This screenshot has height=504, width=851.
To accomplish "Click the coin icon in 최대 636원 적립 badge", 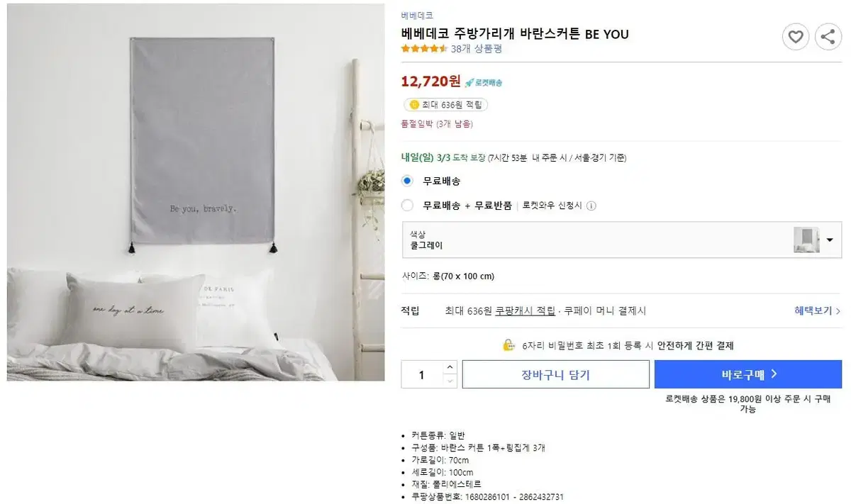I will pyautogui.click(x=414, y=105).
